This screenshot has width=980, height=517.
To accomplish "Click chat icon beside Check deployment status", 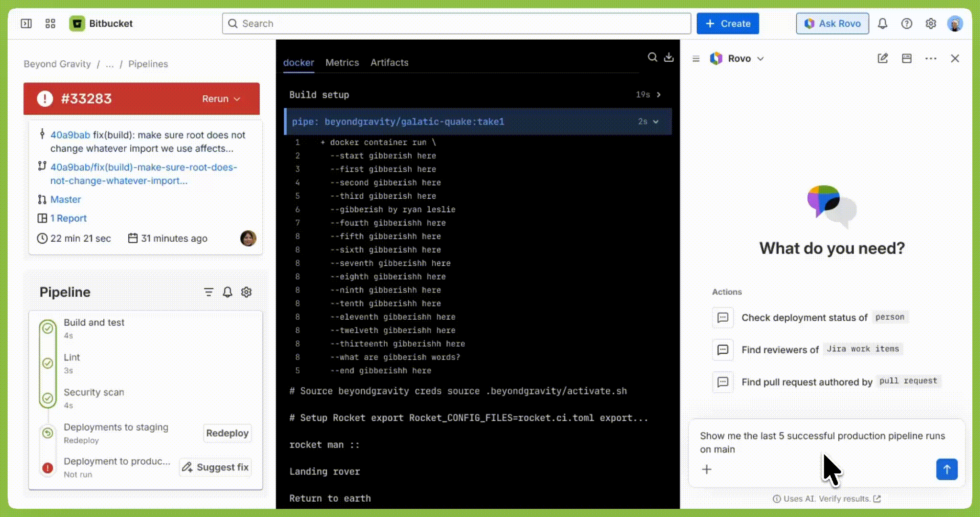I will (723, 317).
